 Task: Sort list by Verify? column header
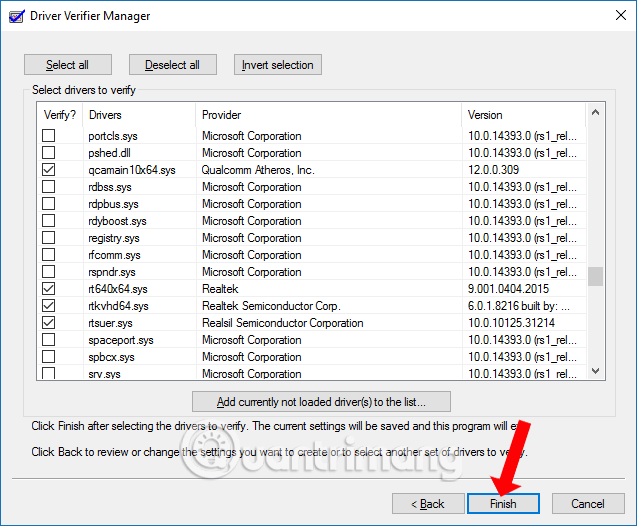tap(59, 115)
